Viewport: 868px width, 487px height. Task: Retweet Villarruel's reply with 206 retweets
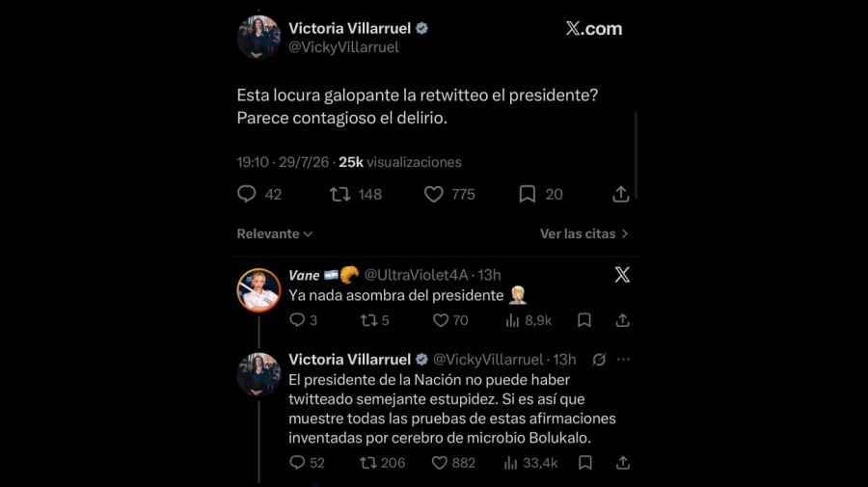[368, 463]
